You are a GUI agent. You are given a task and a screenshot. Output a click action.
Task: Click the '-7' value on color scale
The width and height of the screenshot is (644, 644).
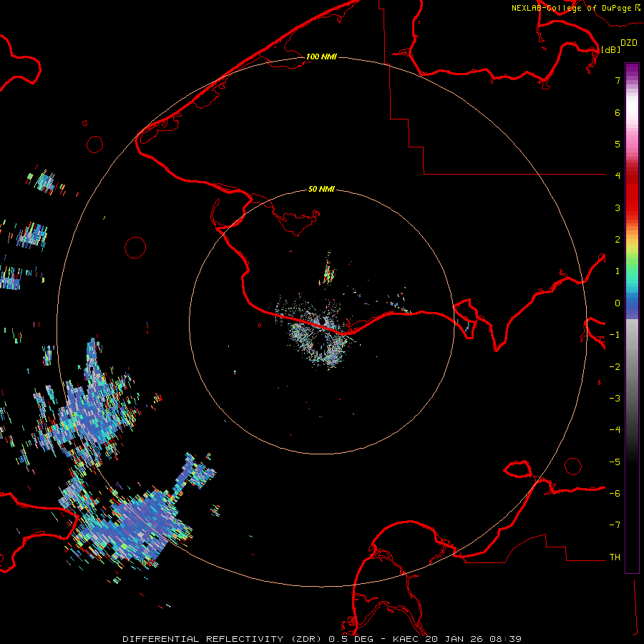click(x=615, y=525)
